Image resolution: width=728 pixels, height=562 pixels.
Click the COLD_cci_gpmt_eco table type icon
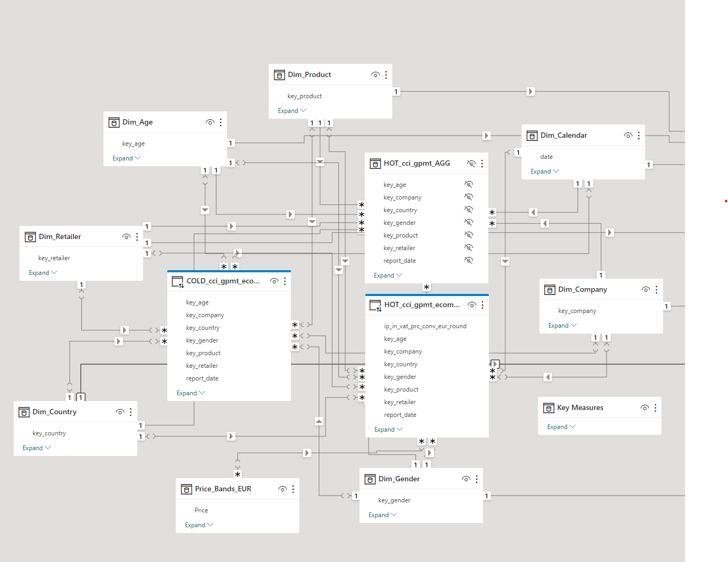[178, 282]
